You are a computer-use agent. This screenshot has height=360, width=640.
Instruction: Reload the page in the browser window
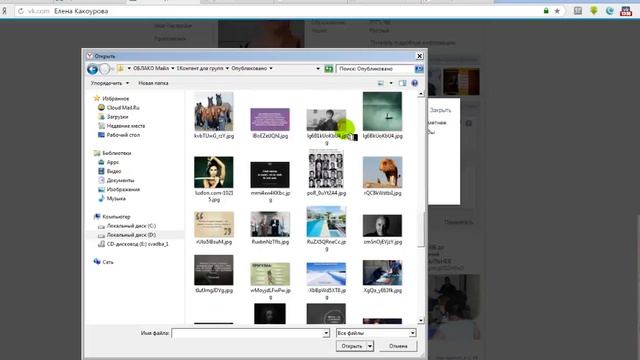pos(21,11)
